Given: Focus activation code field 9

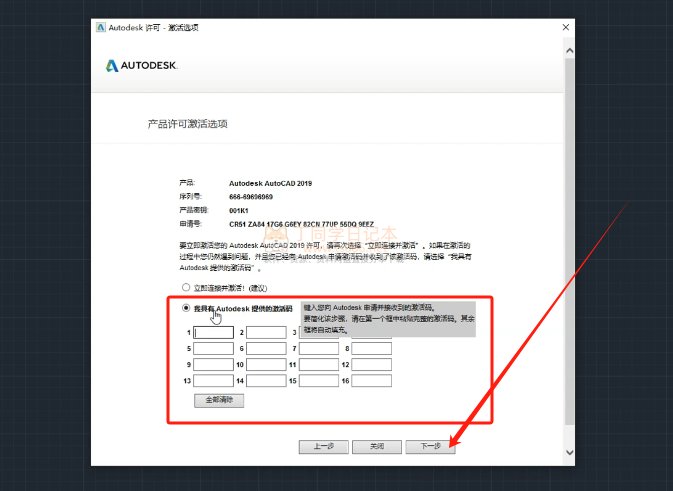Looking at the screenshot, I should 213,364.
